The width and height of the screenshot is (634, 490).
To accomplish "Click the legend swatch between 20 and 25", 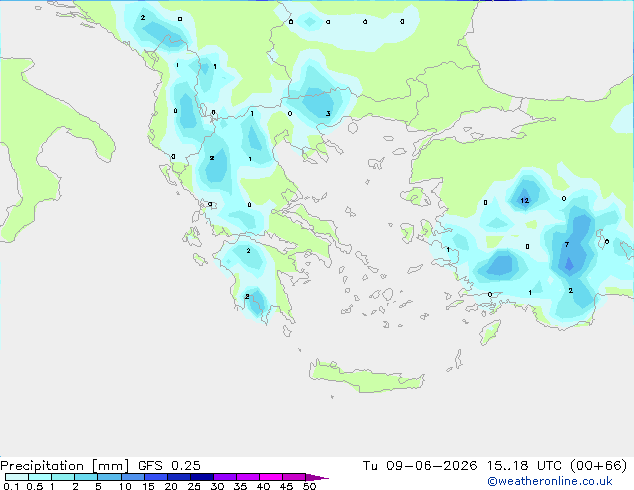I will tap(179, 477).
